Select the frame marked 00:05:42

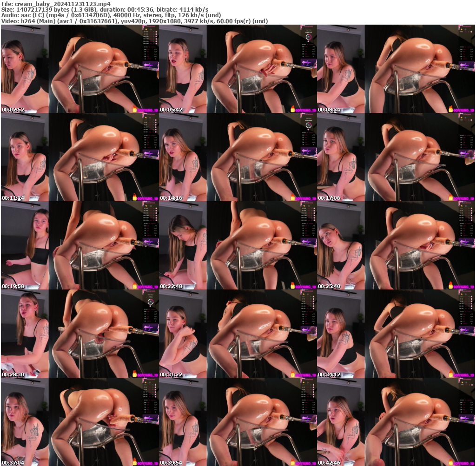[x=238, y=69]
